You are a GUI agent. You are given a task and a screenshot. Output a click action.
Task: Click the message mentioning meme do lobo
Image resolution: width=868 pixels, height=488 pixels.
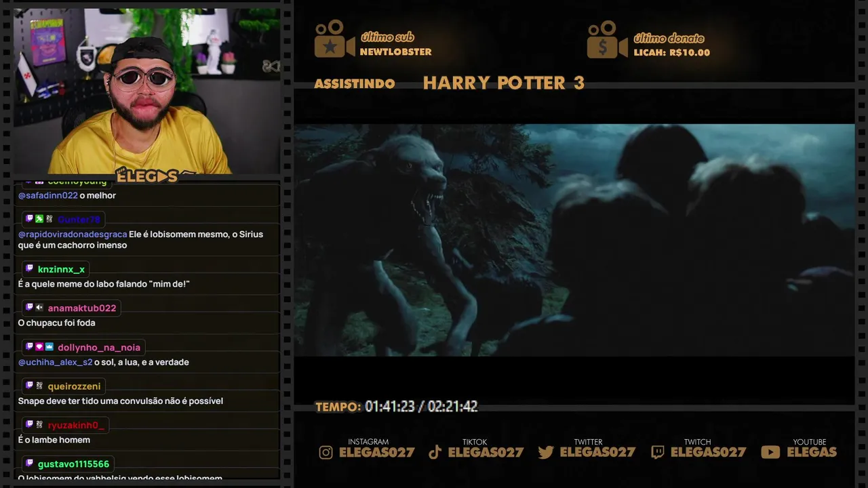click(x=104, y=284)
